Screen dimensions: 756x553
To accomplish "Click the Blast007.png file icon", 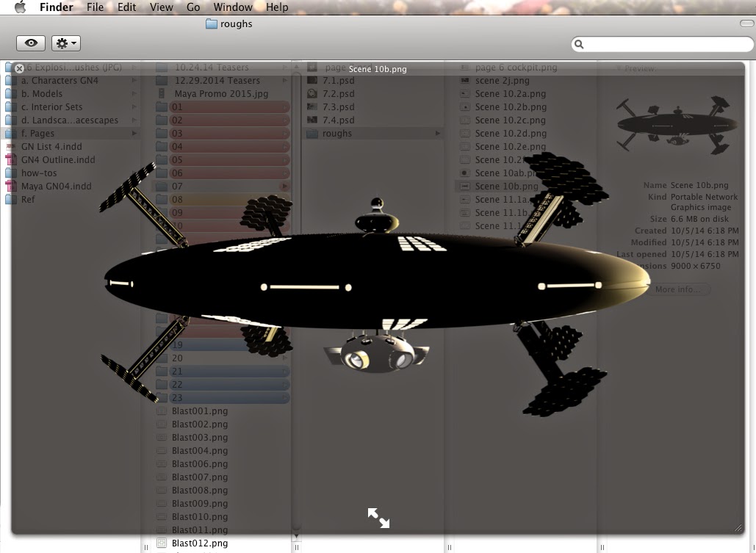I will pyautogui.click(x=162, y=477).
